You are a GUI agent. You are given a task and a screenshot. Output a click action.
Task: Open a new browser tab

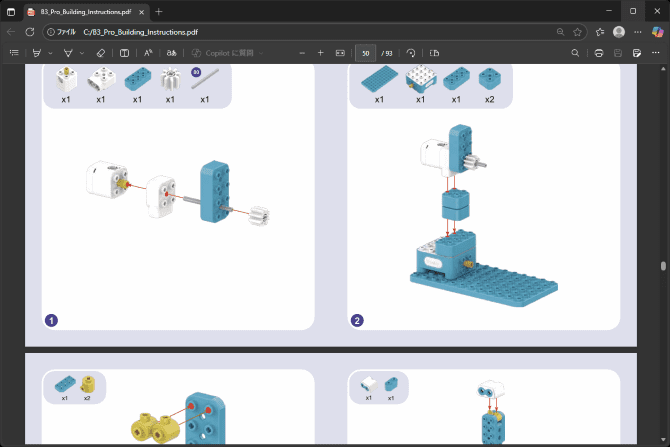158,10
